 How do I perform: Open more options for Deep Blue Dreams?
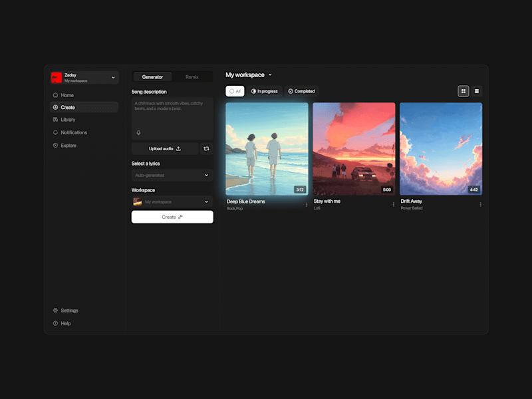pyautogui.click(x=307, y=205)
